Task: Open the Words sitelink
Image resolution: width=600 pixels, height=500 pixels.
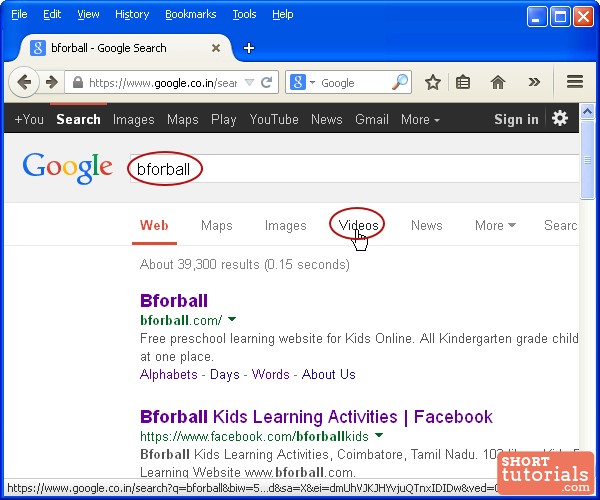Action: click(271, 374)
